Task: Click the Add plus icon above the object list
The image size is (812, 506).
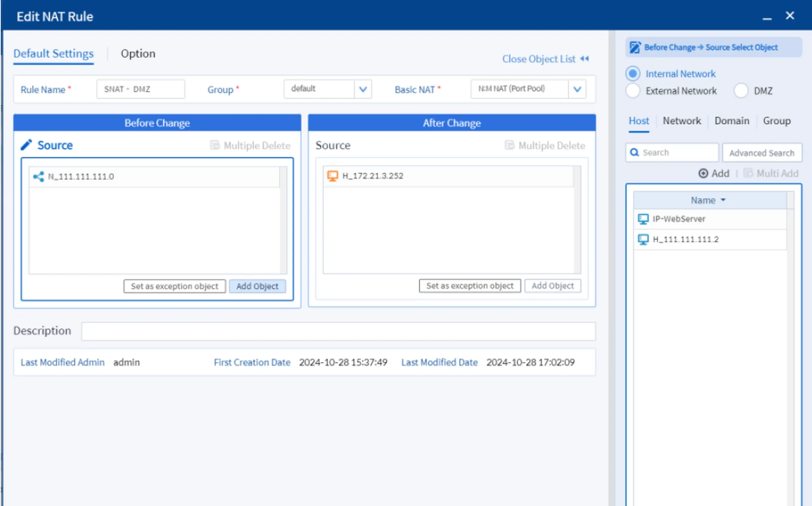Action: (703, 173)
